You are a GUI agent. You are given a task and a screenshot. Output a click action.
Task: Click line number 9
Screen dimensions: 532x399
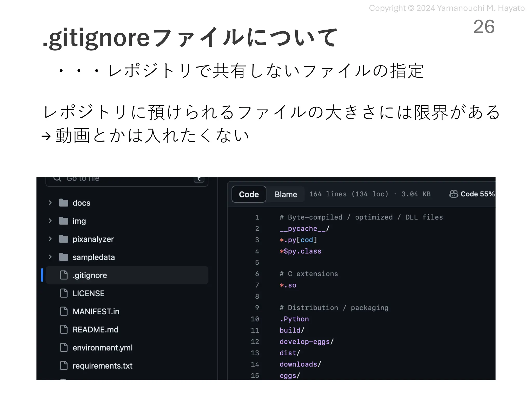[257, 308]
